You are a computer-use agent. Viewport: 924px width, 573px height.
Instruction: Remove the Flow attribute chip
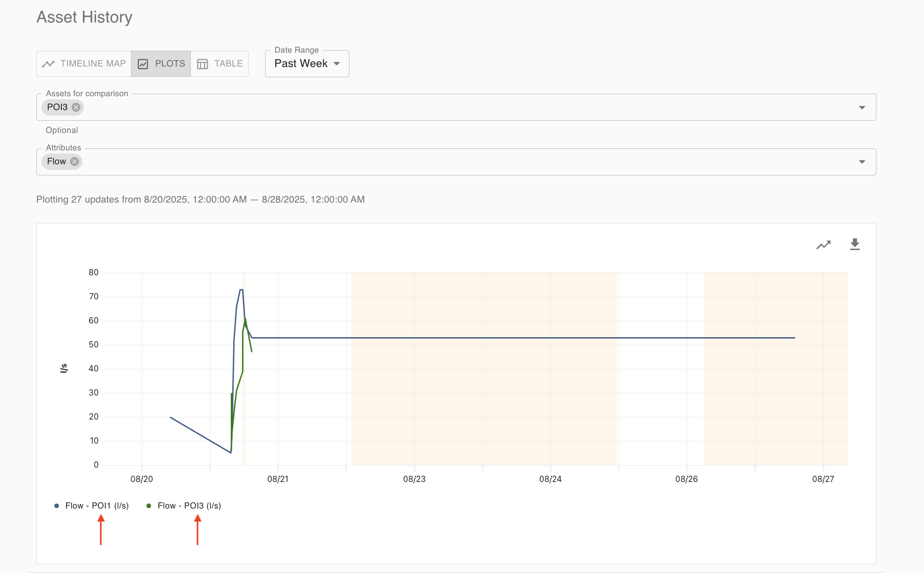pos(75,162)
